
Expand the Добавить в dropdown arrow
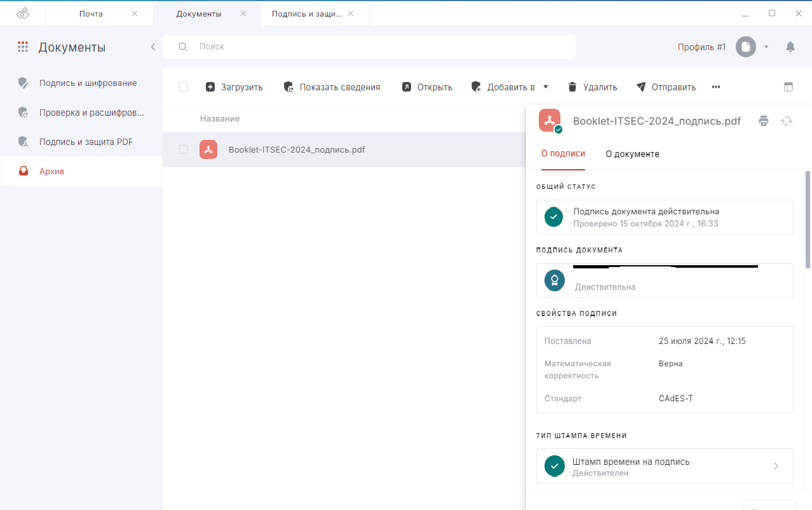tap(546, 87)
